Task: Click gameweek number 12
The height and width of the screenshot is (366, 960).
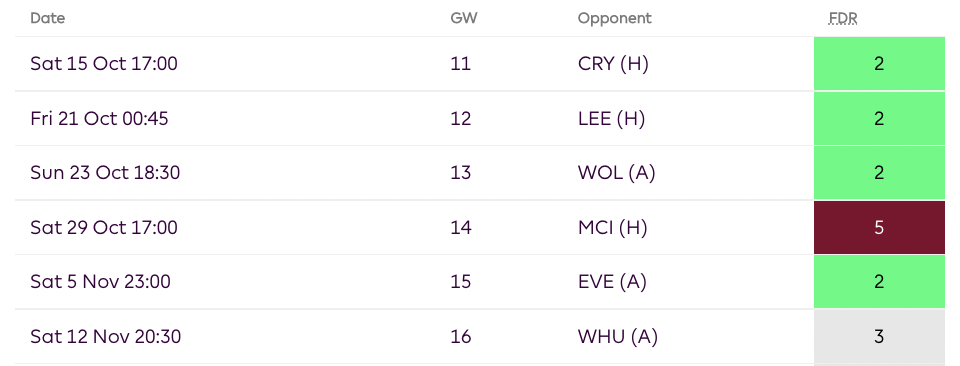Action: pyautogui.click(x=461, y=118)
